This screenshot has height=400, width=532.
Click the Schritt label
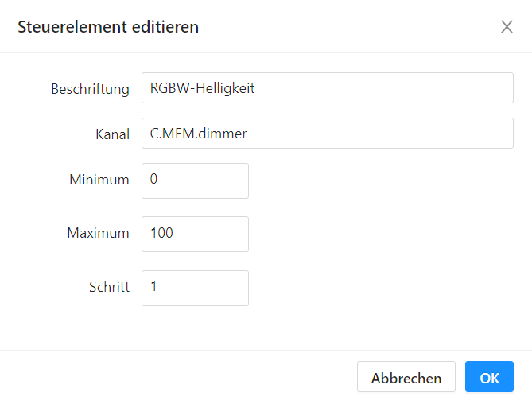pyautogui.click(x=109, y=288)
